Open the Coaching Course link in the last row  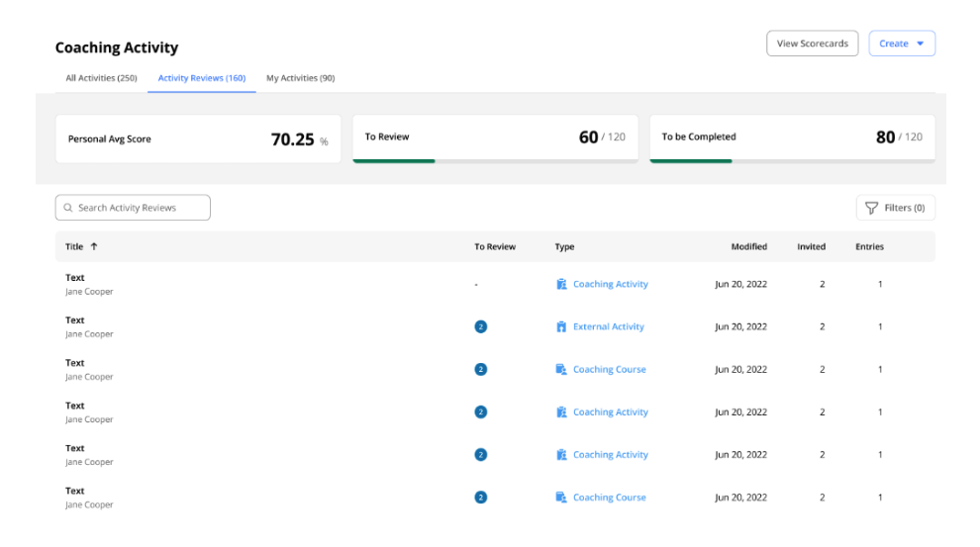click(x=610, y=498)
